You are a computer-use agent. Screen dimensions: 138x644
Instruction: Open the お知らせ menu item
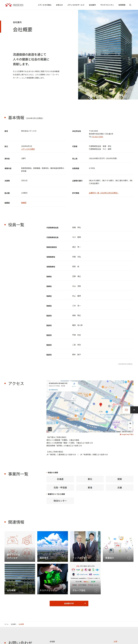pos(59,5)
